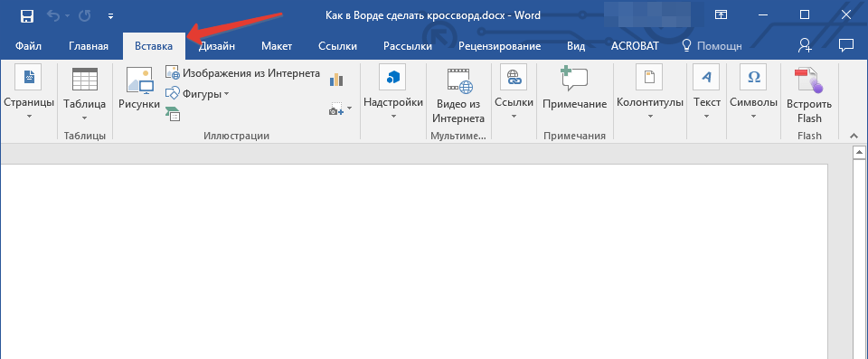Open the comments speech bubble icon
The width and height of the screenshot is (868, 359).
[x=845, y=45]
